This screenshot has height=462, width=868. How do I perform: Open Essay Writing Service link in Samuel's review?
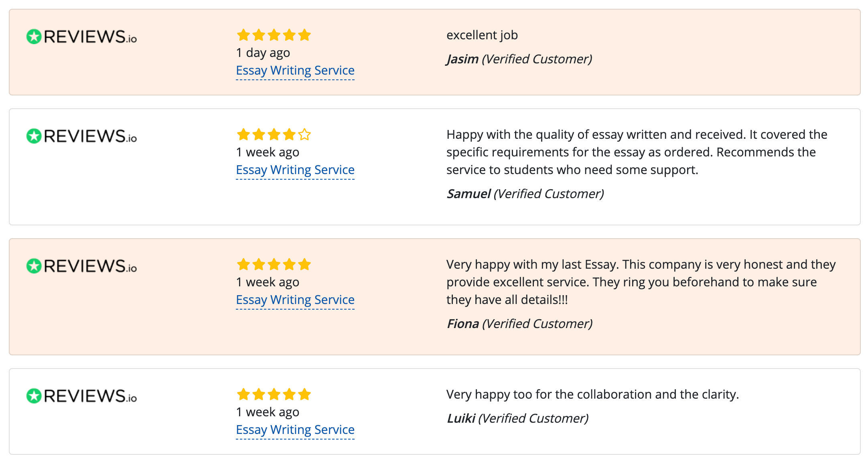295,170
